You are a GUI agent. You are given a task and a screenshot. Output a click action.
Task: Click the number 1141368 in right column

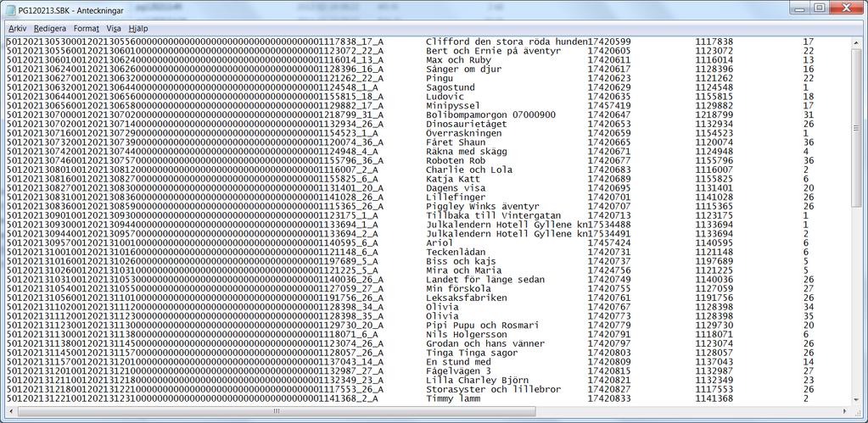click(714, 398)
